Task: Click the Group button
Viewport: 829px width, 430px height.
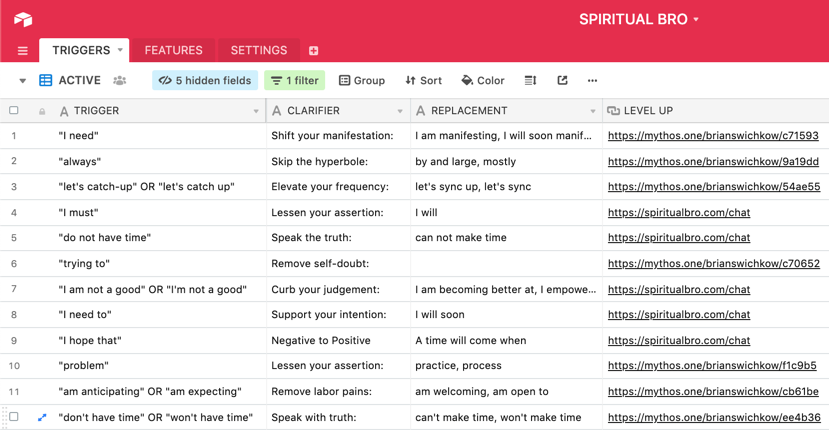Action: pos(362,80)
